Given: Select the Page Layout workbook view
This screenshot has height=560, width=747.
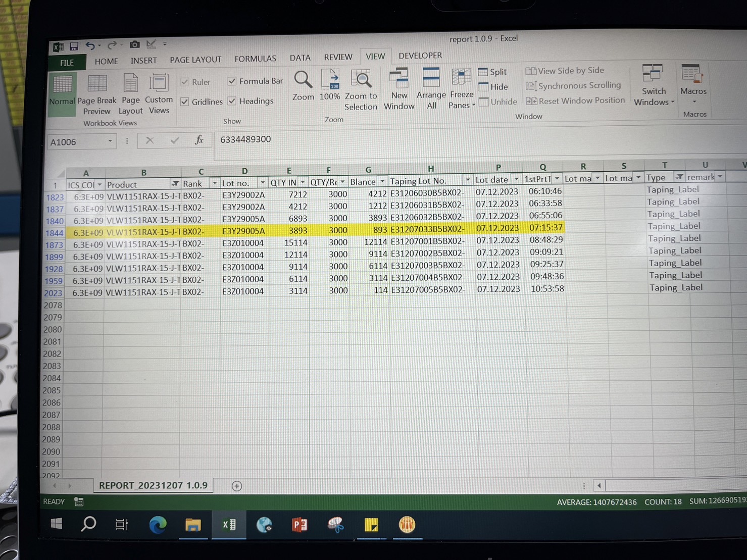Looking at the screenshot, I should [x=131, y=84].
